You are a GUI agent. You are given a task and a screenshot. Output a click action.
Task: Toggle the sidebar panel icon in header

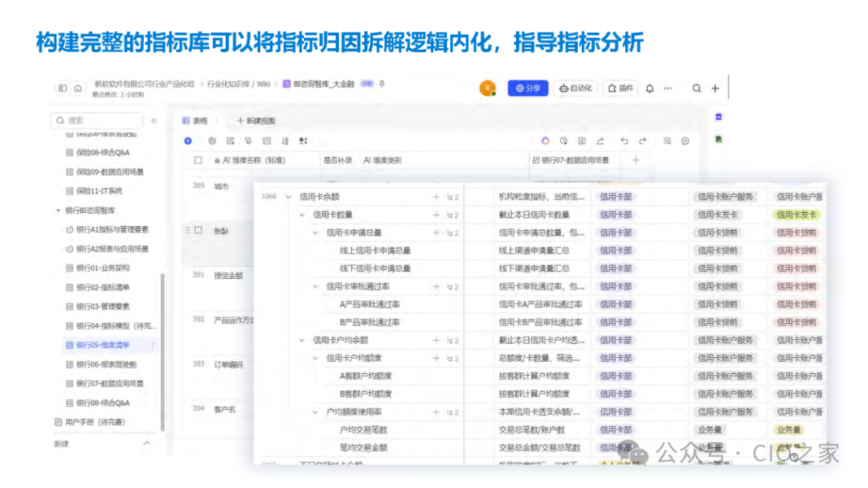click(x=63, y=88)
